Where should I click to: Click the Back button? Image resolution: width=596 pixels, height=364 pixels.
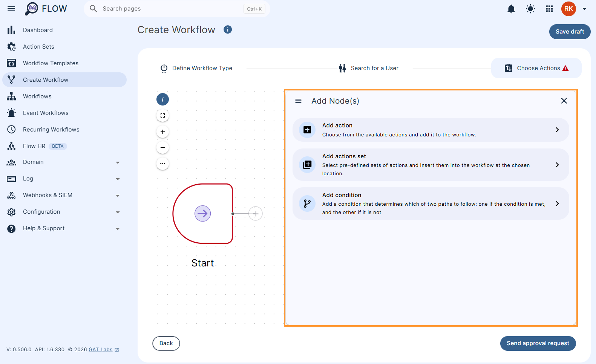coord(166,343)
